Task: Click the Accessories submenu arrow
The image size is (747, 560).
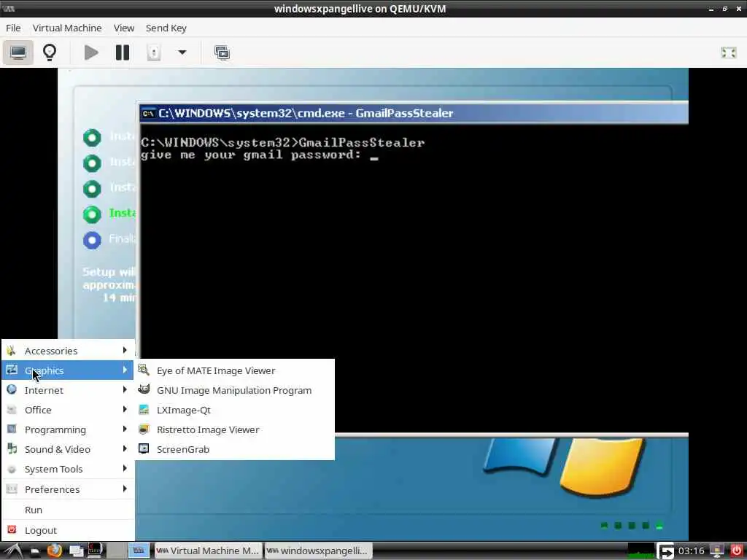Action: point(125,351)
